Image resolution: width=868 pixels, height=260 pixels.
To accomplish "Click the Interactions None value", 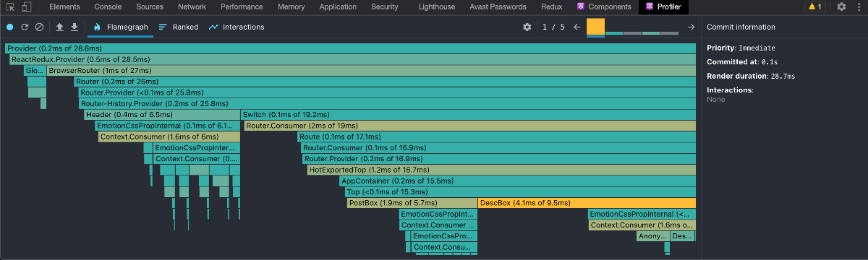I will tap(715, 99).
